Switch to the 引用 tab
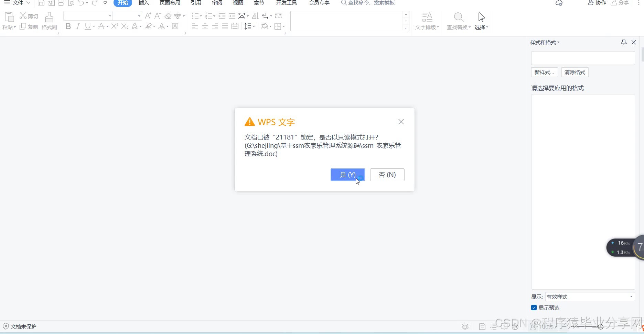The height and width of the screenshot is (334, 644). tap(196, 3)
